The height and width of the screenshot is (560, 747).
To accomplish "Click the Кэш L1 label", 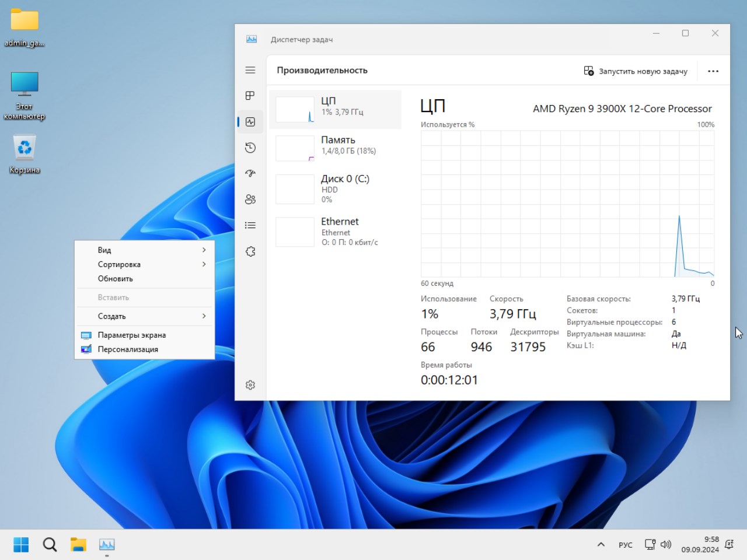I will tap(580, 345).
